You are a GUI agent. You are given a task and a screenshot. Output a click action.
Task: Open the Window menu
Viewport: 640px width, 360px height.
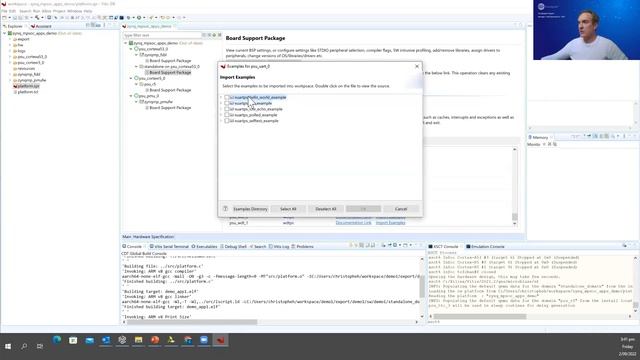[74, 11]
